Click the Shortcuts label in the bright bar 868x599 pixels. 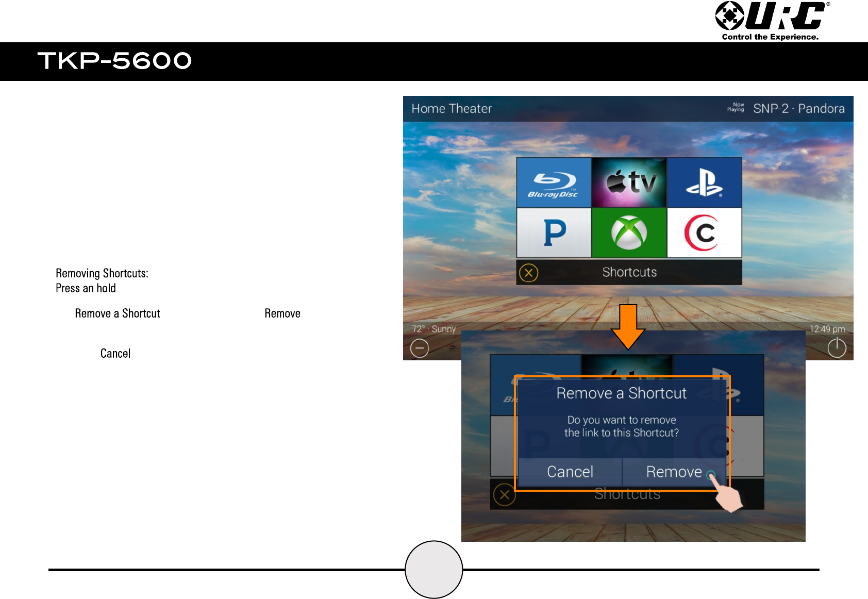(x=629, y=272)
